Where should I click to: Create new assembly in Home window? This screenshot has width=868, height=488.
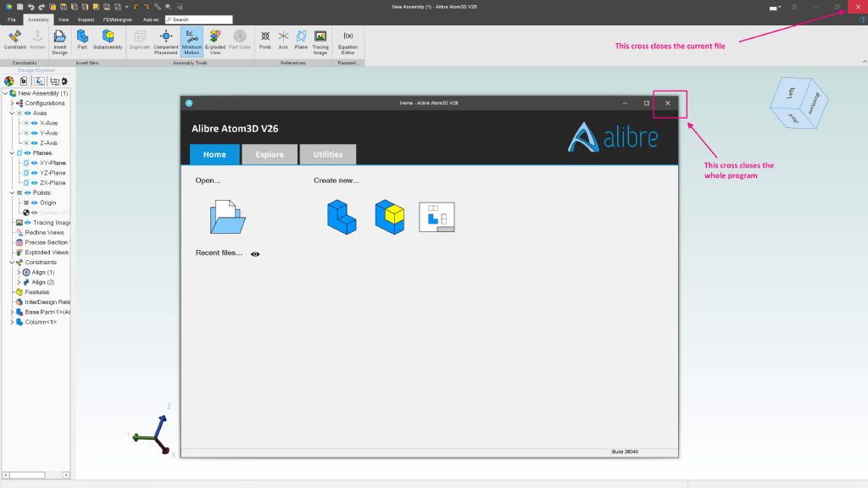[390, 217]
